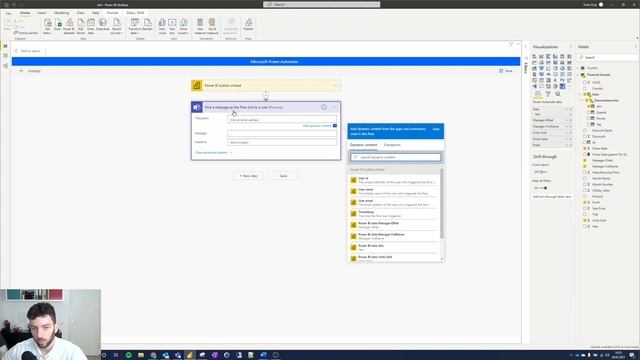The width and height of the screenshot is (640, 360).
Task: Click the Format painter button
Action: (x=25, y=33)
